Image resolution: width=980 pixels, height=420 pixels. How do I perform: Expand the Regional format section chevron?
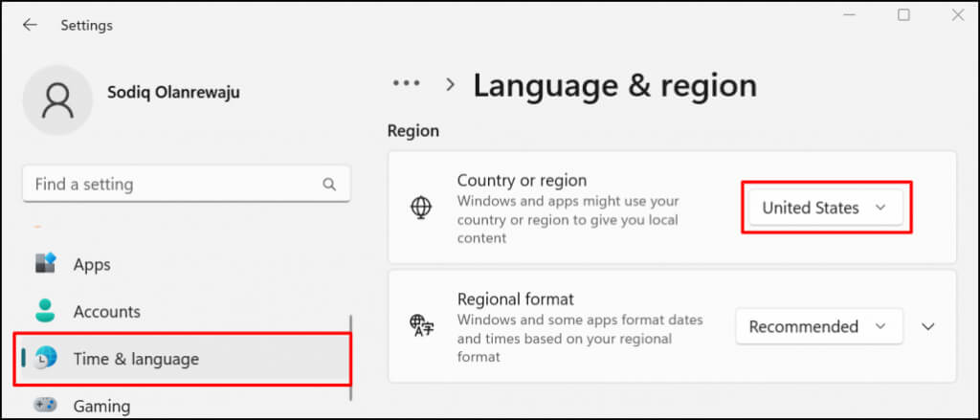pos(928,326)
